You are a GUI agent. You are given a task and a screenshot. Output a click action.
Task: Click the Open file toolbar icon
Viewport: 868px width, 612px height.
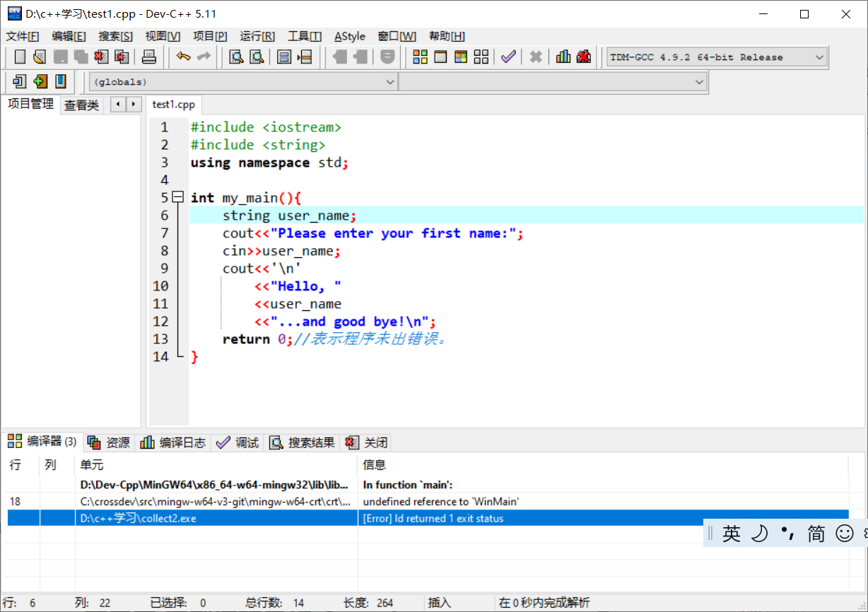tap(40, 57)
